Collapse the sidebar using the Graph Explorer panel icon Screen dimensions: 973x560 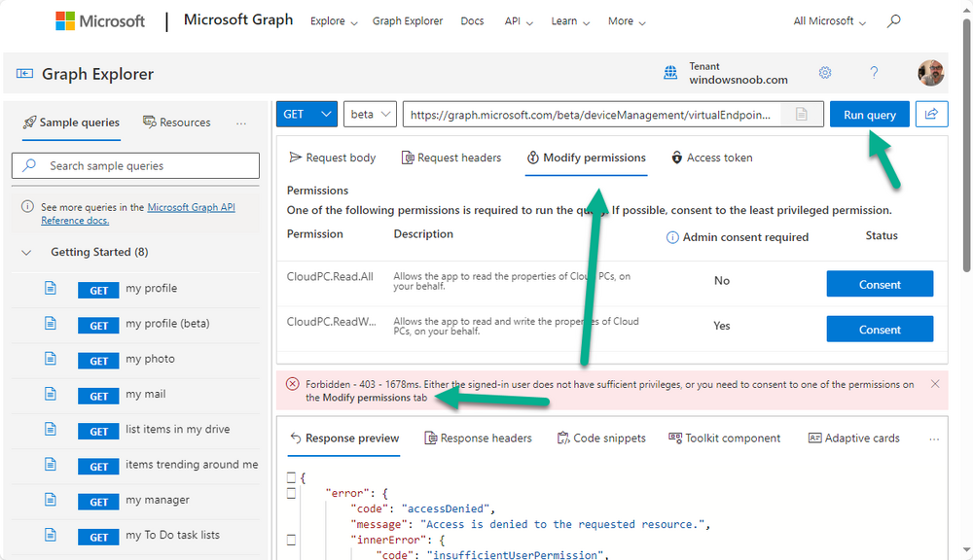pos(25,74)
